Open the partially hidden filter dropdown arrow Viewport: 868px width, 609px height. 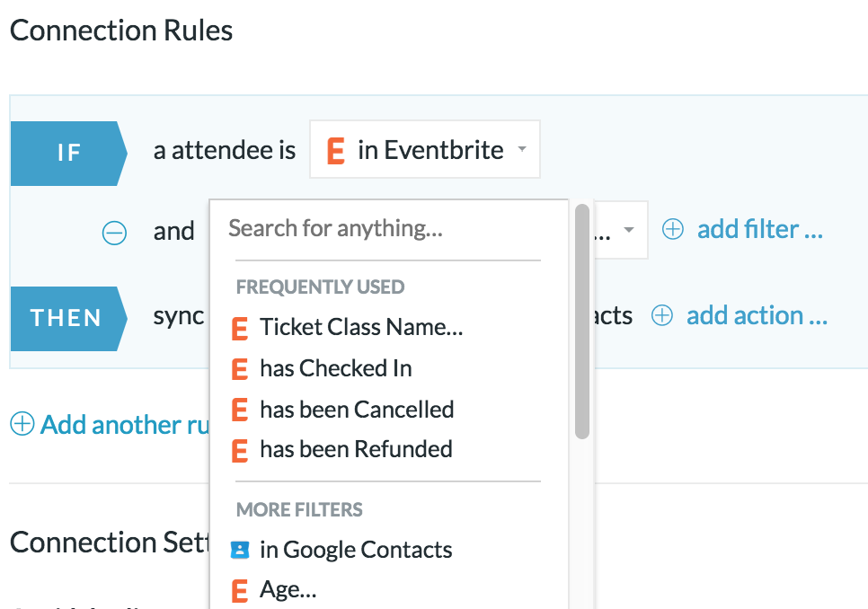tap(628, 230)
